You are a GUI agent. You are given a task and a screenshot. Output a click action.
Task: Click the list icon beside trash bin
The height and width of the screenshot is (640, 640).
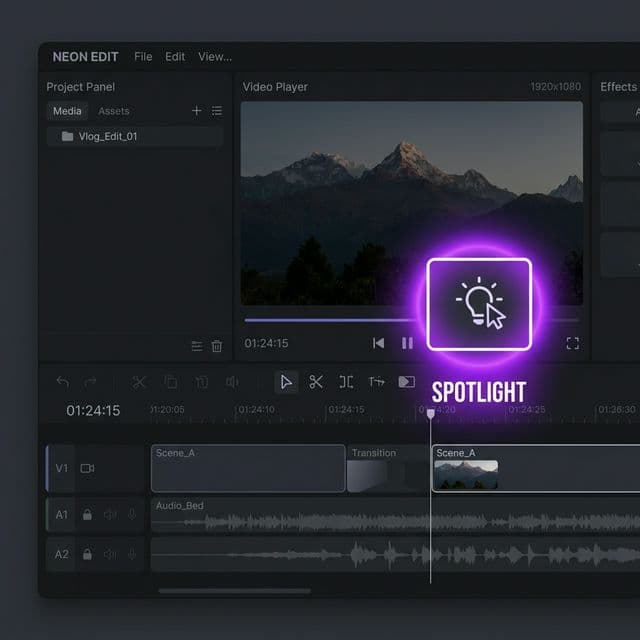click(197, 346)
